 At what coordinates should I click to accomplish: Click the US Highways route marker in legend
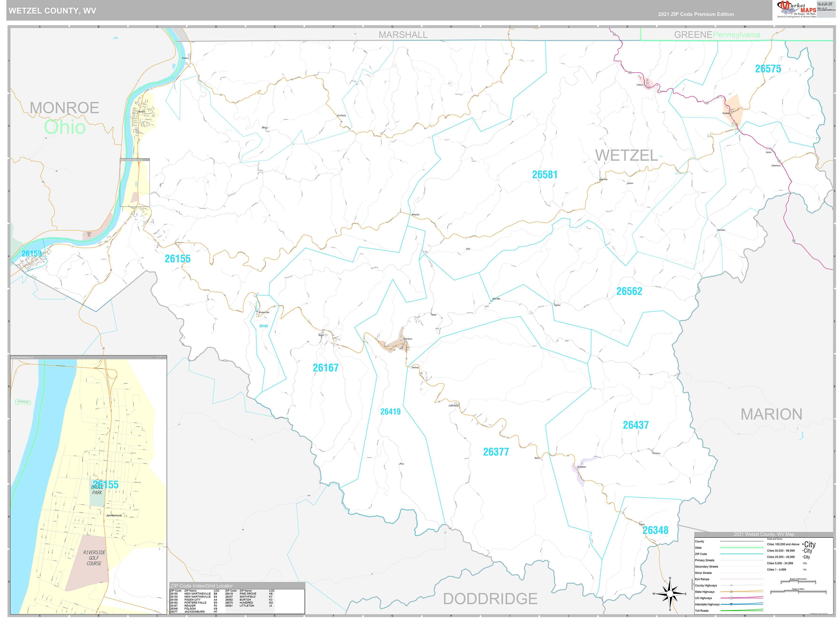click(x=731, y=598)
